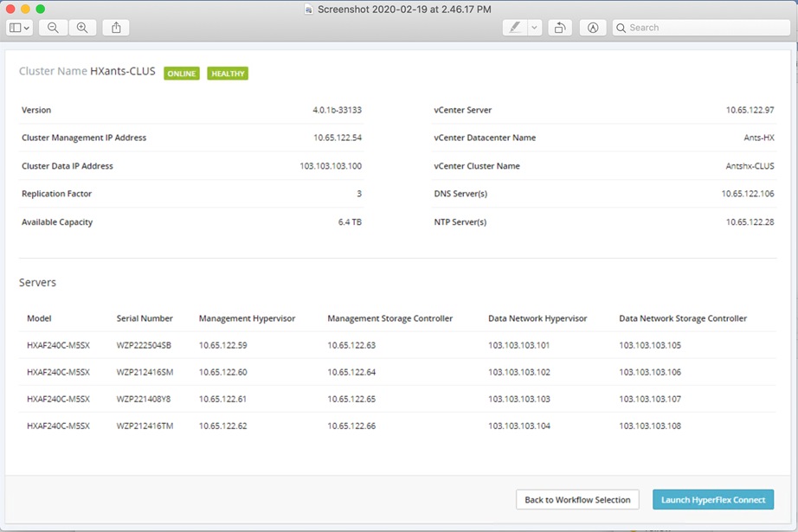Select the highlight pen tool
Screen dimensions: 798x532
(x=514, y=28)
